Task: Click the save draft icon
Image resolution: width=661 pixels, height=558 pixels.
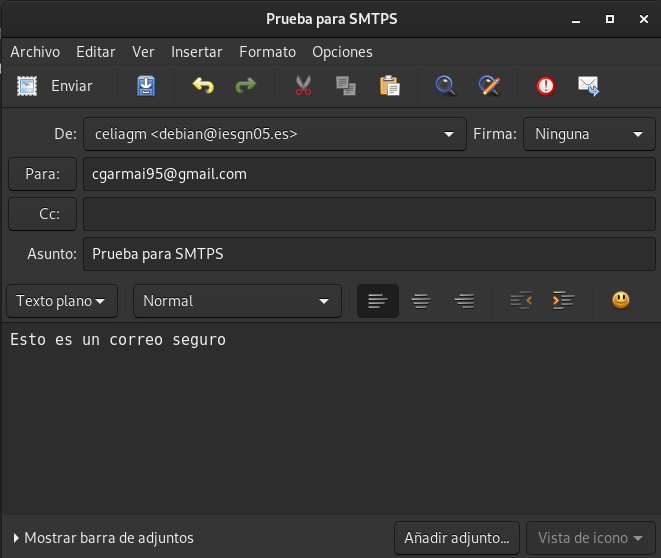Action: tap(146, 86)
